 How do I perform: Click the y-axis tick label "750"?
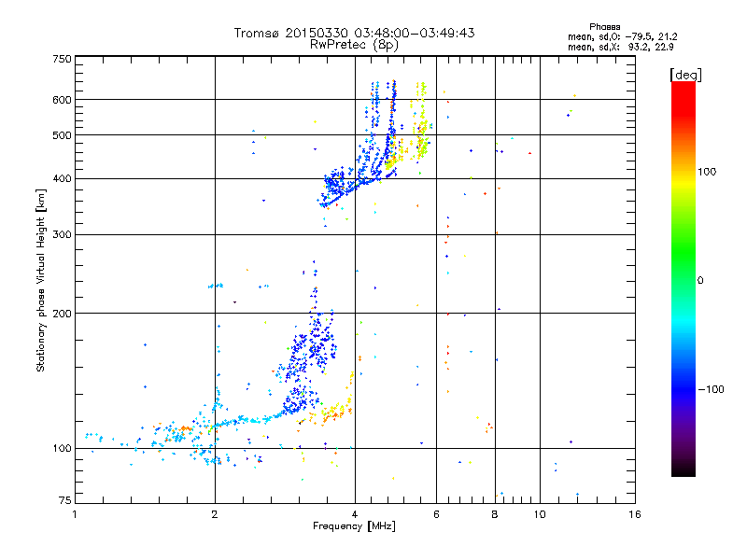[62, 59]
